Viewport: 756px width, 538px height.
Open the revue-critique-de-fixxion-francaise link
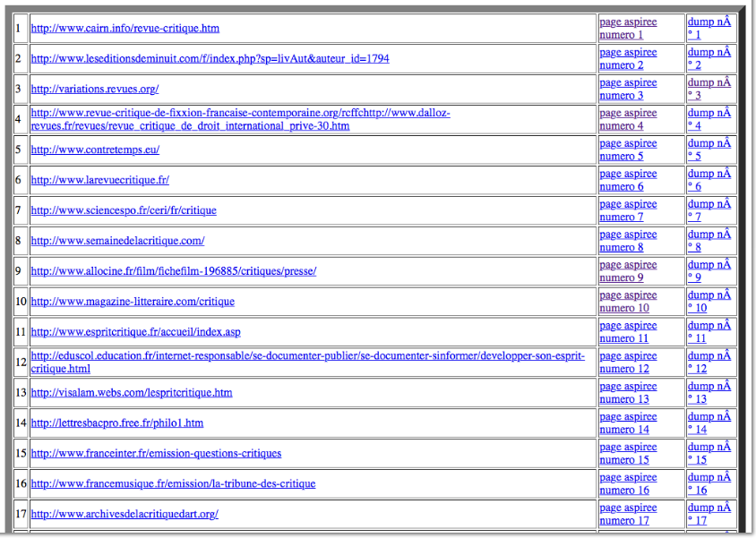(x=240, y=119)
